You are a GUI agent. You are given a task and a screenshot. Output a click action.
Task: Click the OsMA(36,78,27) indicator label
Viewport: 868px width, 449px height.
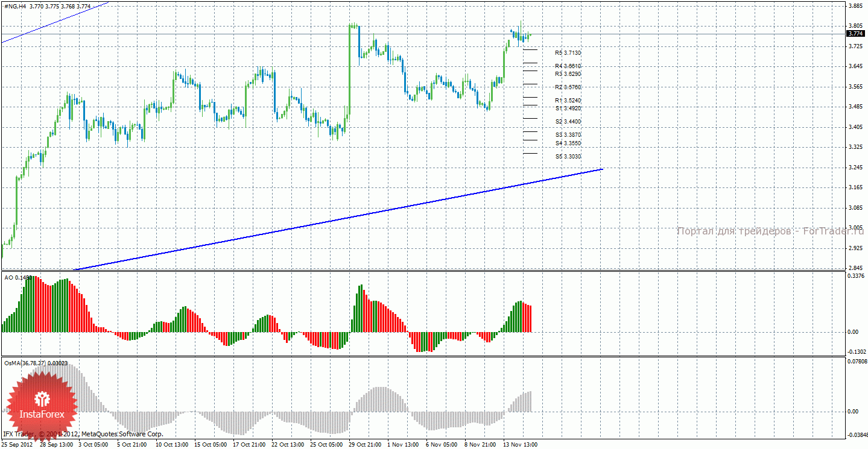(x=36, y=363)
